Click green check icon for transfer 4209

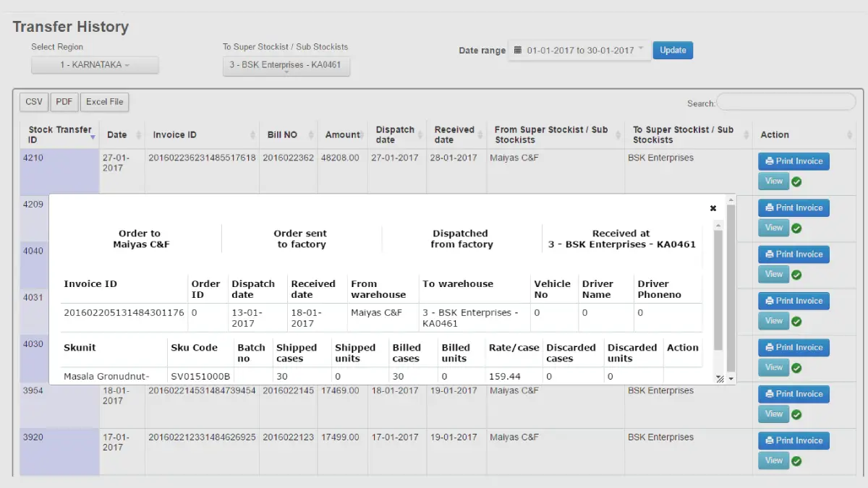(796, 228)
